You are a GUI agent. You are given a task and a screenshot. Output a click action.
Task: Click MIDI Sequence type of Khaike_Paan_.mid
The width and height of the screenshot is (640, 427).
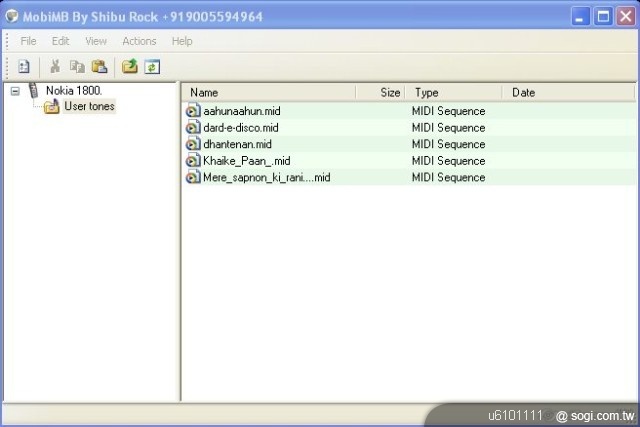[x=448, y=161]
